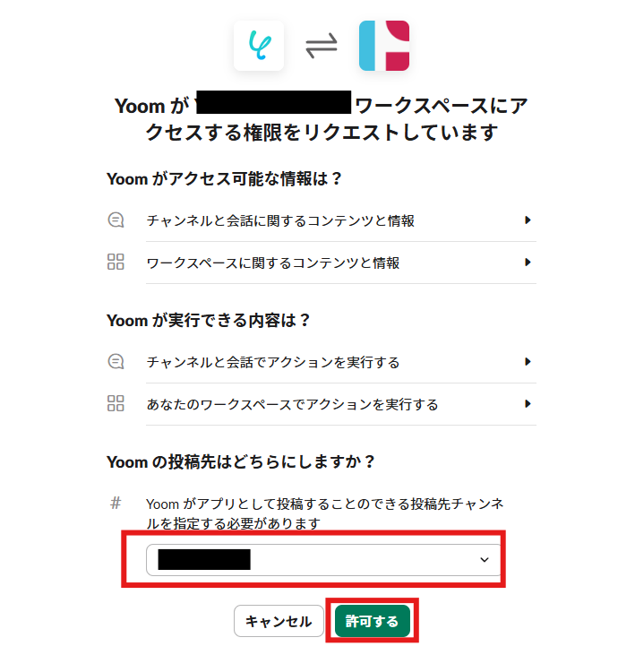Click the Slack workspace logo icon
This screenshot has width=635, height=672.
pos(384,46)
